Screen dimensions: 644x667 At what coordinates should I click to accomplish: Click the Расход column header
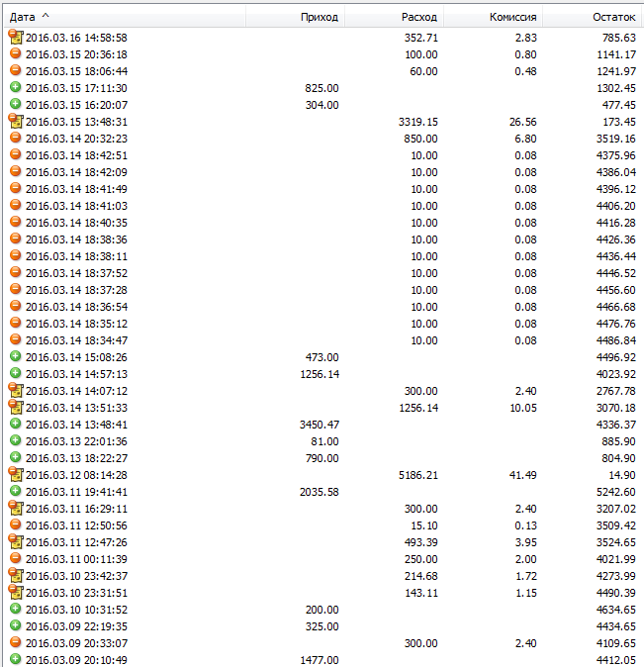tap(395, 17)
